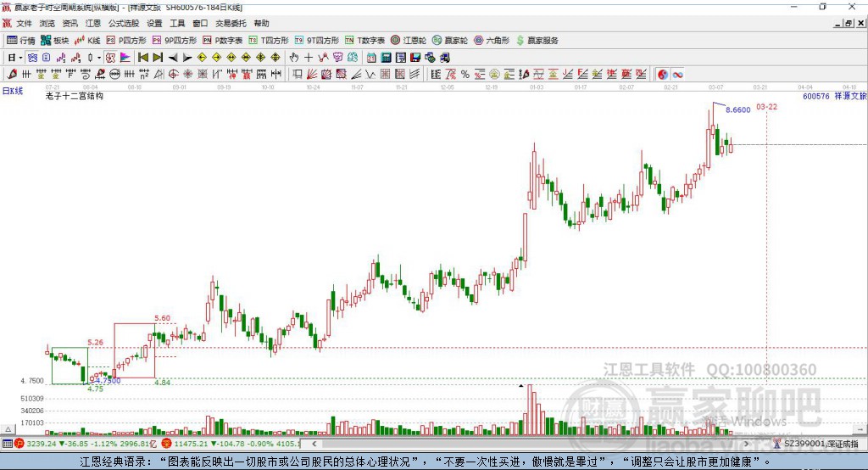
Task: Open the 交易委托 menu
Action: click(x=231, y=23)
